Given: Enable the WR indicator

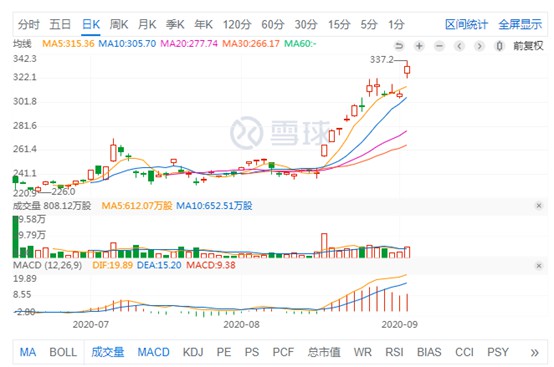Looking at the screenshot, I should pyautogui.click(x=363, y=352).
